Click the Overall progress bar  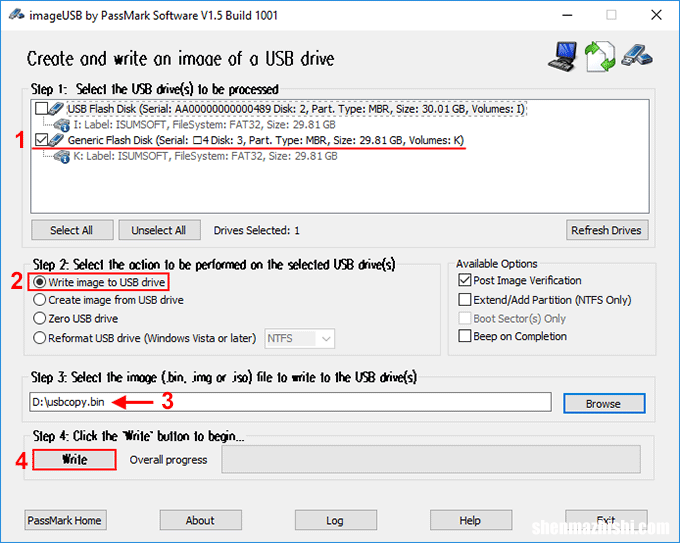pyautogui.click(x=431, y=459)
